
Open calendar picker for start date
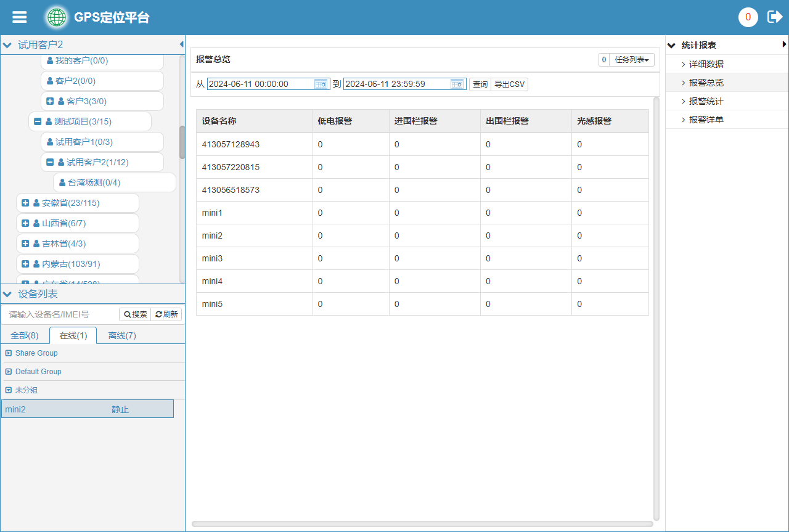coord(321,84)
